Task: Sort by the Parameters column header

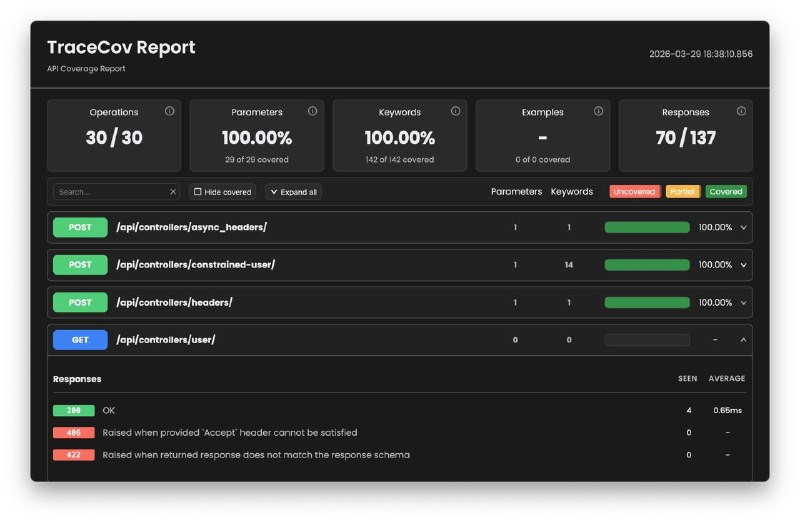Action: pyautogui.click(x=516, y=192)
